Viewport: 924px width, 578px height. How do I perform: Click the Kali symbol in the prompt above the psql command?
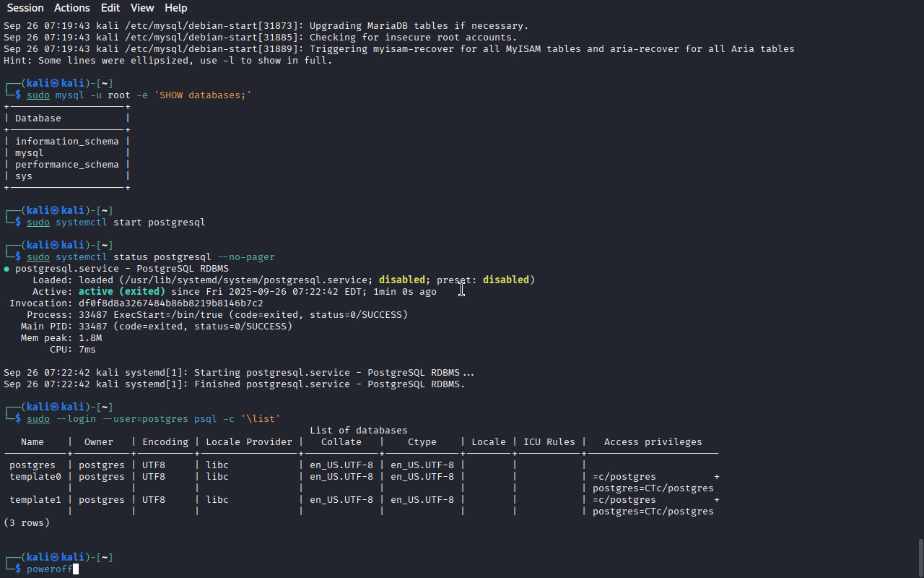tap(53, 407)
